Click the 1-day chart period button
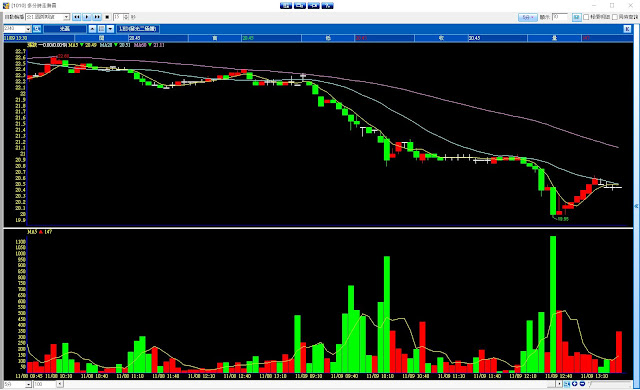Image resolution: width=640 pixels, height=390 pixels. (138, 29)
